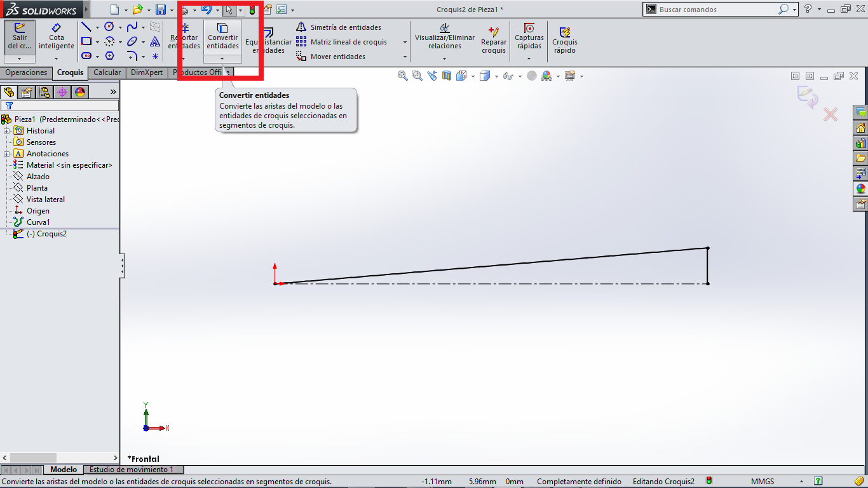Select the sketch Fillet tool
This screenshot has width=868, height=488.
coord(132,56)
